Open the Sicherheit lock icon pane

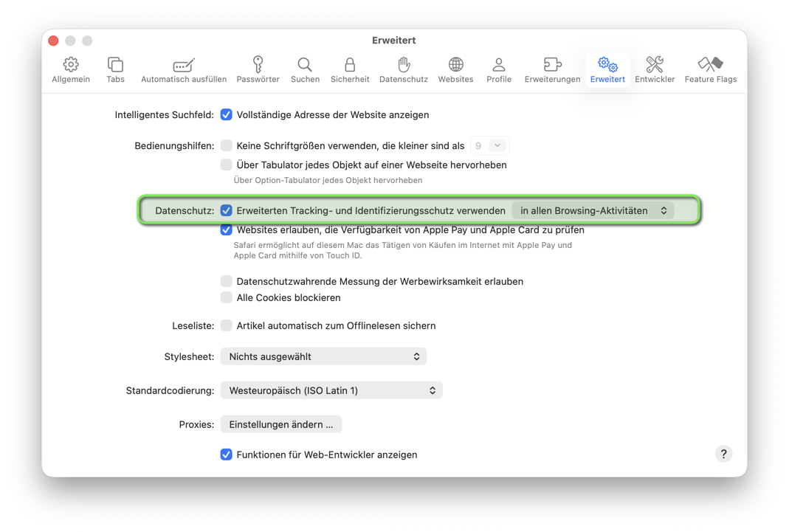[350, 70]
